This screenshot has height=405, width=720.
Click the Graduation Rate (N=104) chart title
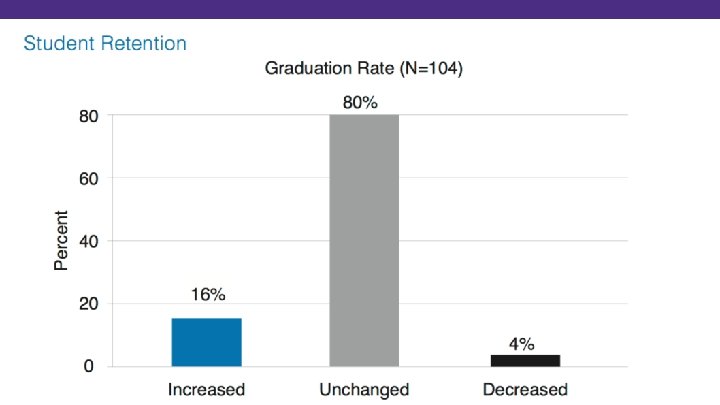[364, 68]
